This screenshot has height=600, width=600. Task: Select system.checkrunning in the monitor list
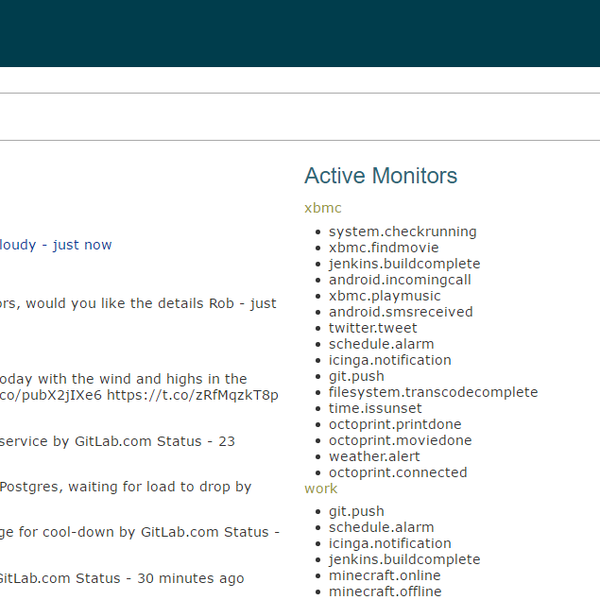[x=402, y=231]
